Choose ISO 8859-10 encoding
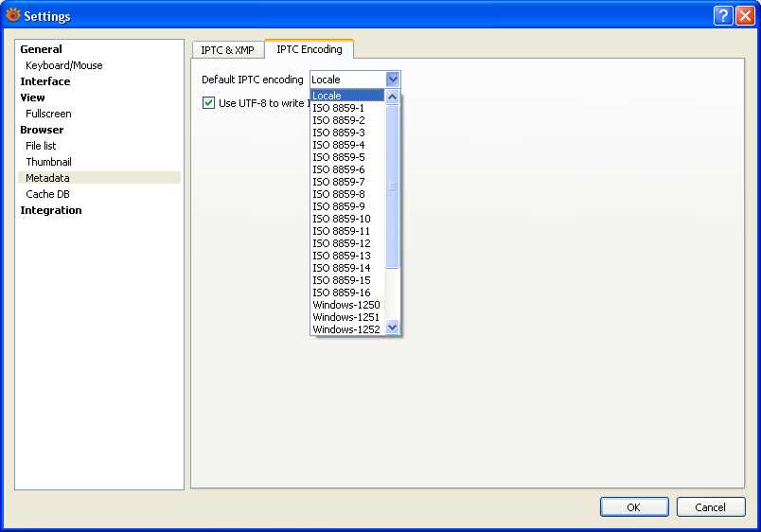Image resolution: width=761 pixels, height=532 pixels. tap(347, 219)
